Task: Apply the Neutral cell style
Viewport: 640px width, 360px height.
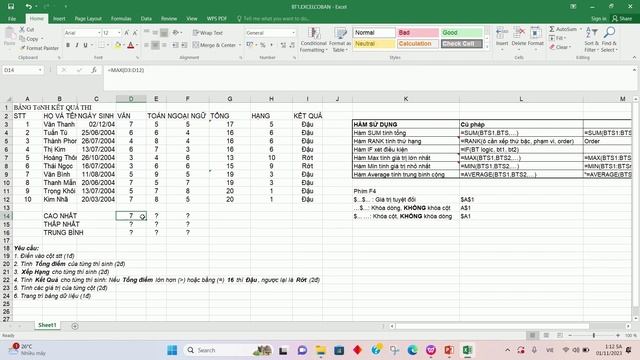Action: pos(374,43)
